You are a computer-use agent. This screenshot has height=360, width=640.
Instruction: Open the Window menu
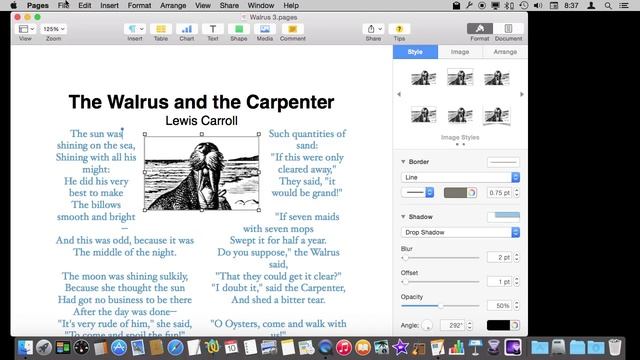(261, 5)
